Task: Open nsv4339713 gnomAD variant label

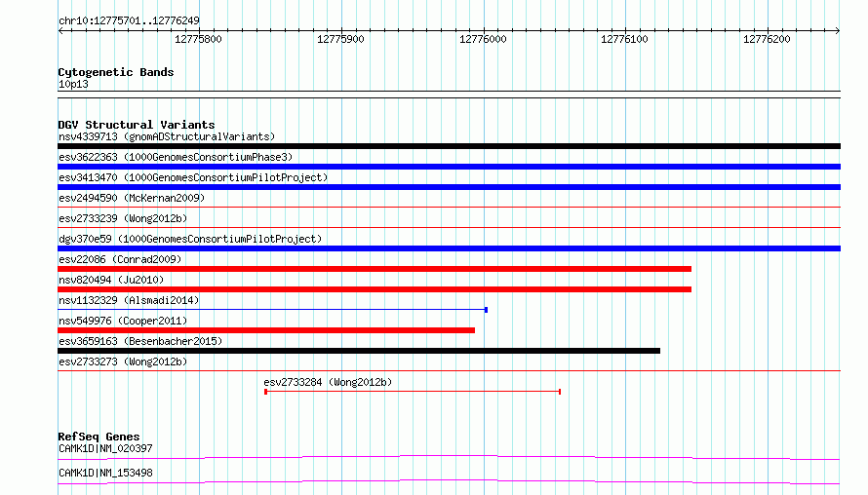Action: click(x=167, y=136)
